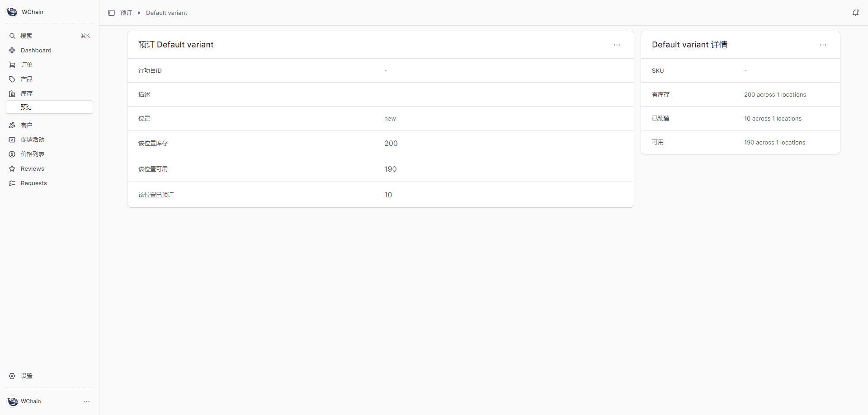The width and height of the screenshot is (868, 415).
Task: Open actions menu for Default variant 详情 card
Action: 823,45
